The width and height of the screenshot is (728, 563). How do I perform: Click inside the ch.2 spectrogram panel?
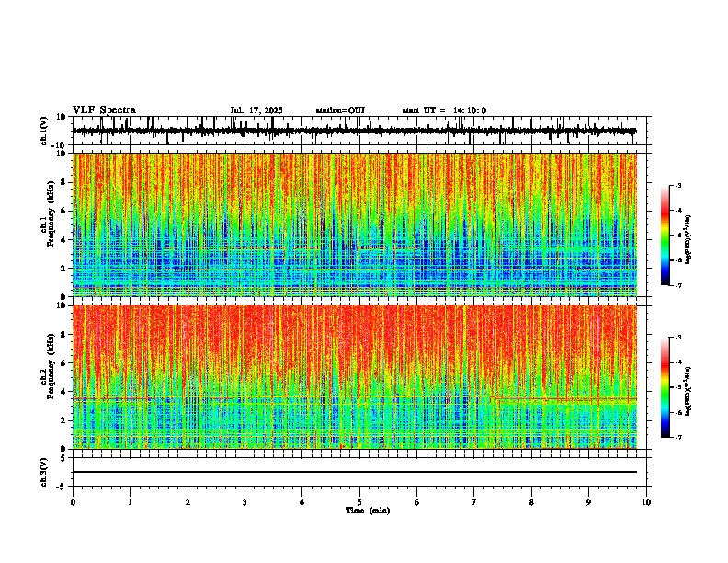pyautogui.click(x=354, y=377)
